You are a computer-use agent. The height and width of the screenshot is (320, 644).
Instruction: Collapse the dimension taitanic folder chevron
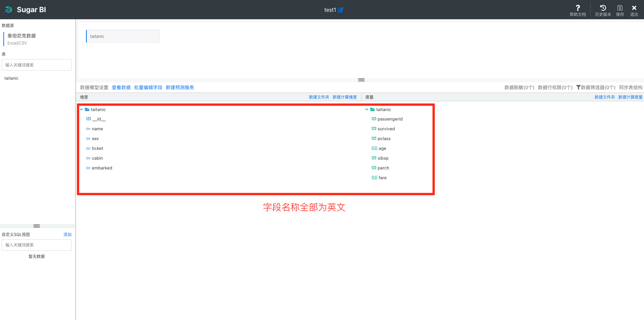click(81, 109)
